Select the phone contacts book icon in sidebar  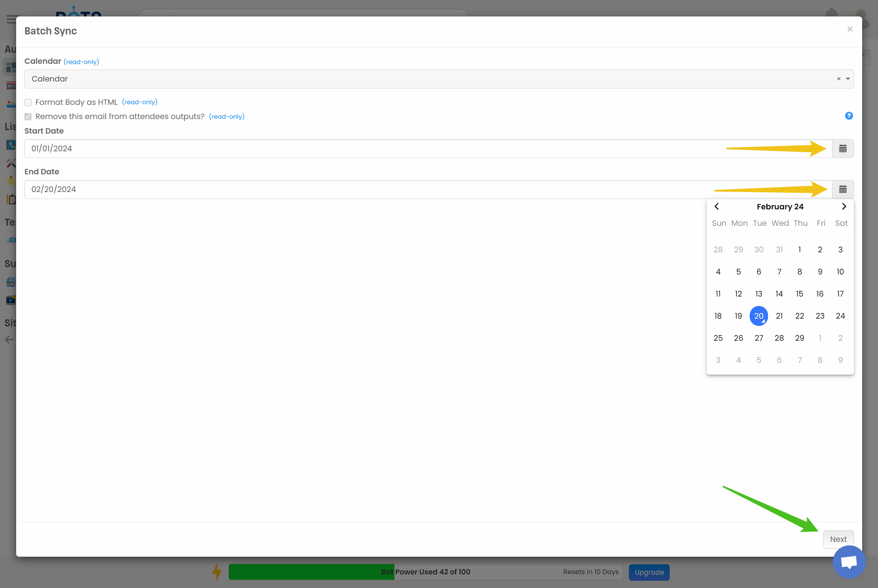(x=10, y=145)
